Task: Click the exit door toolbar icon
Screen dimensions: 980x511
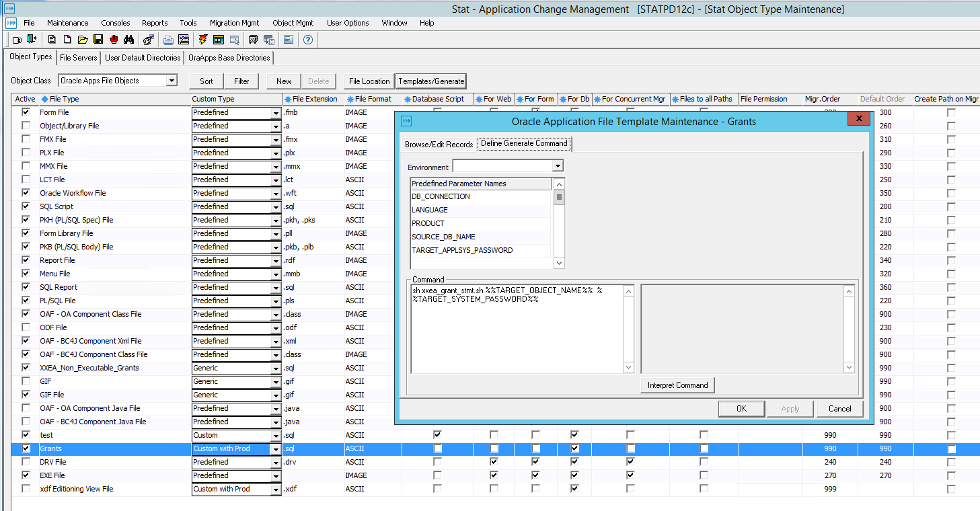Action: [32, 39]
